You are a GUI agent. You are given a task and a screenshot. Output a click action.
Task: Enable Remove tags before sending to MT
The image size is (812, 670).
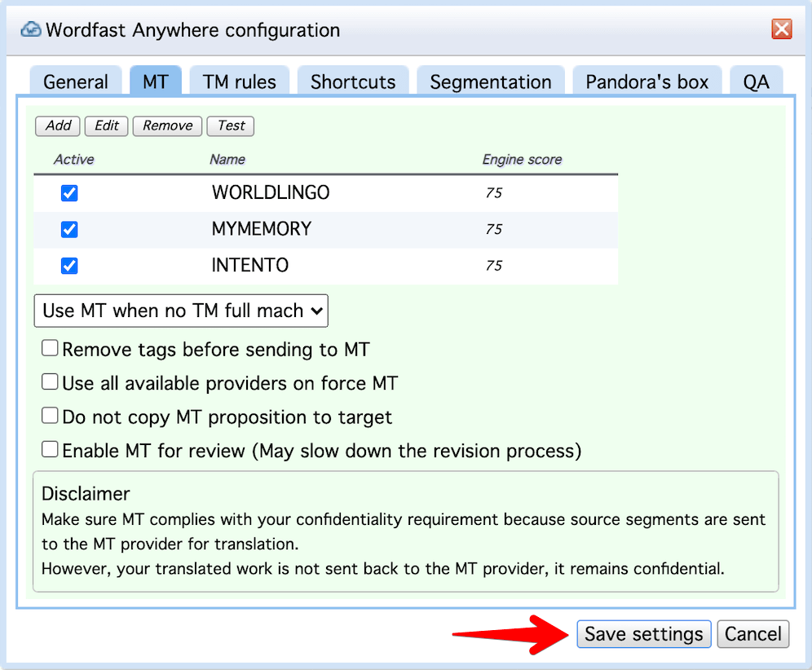coord(50,348)
